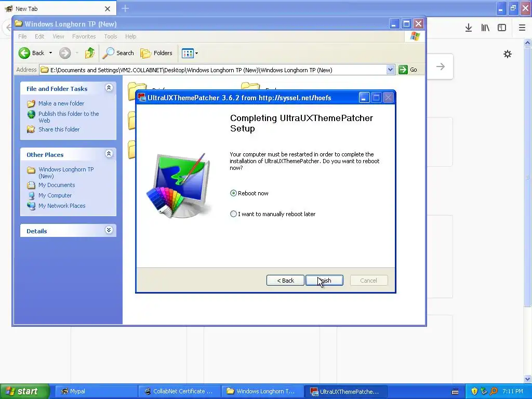Click Publish this folder to the Web
The image size is (532, 399).
[69, 117]
